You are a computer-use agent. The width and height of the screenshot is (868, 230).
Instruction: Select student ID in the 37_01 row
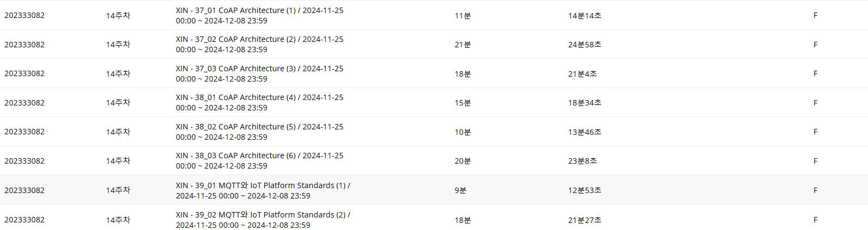[x=25, y=15]
